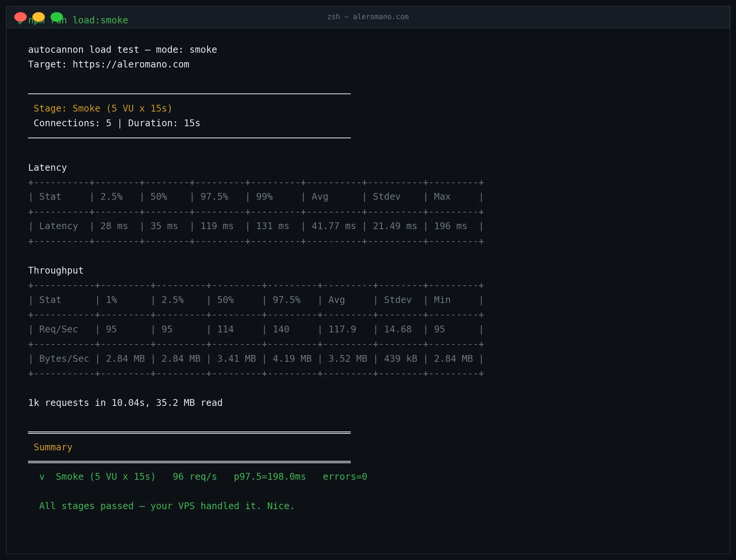Select the Stage: Smoke (5 VU x 15s) header
This screenshot has width=736, height=560.
103,108
